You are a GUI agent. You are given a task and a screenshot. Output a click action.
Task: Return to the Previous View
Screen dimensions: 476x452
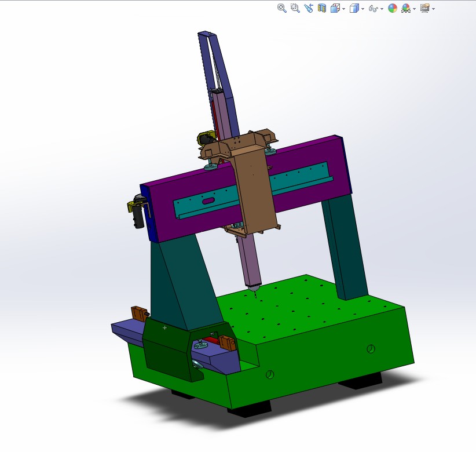click(x=309, y=8)
